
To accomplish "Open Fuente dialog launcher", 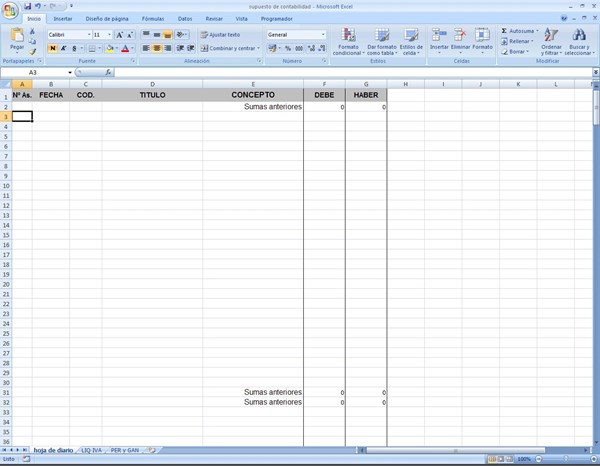I will pos(133,61).
